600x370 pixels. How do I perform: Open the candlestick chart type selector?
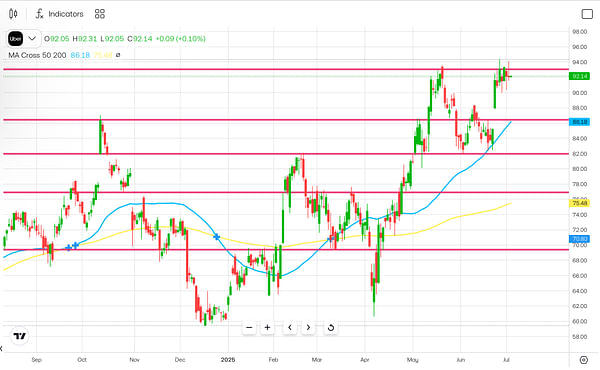coord(13,14)
